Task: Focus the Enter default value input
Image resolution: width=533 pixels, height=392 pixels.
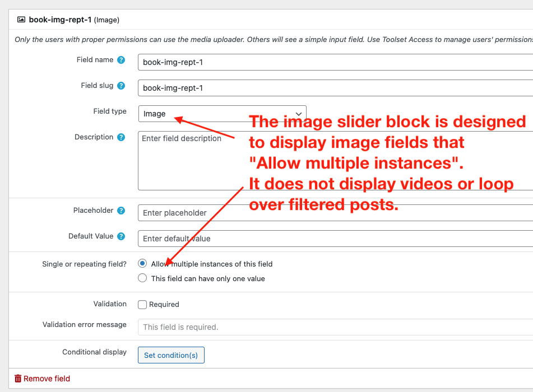Action: point(335,239)
